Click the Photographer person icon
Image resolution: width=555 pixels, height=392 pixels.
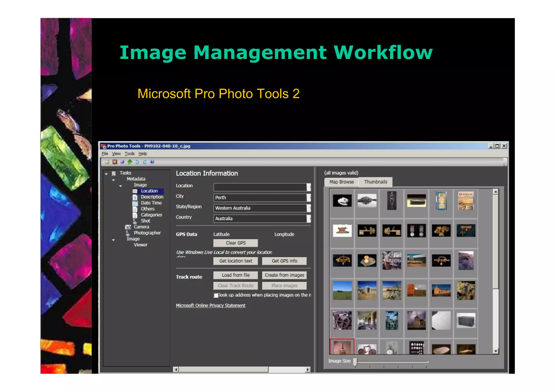(x=128, y=233)
